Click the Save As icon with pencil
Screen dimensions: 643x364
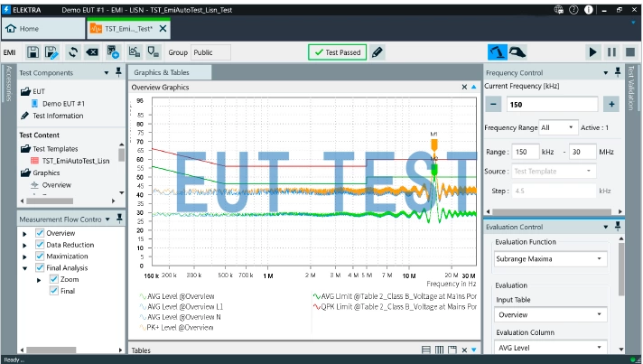(52, 52)
